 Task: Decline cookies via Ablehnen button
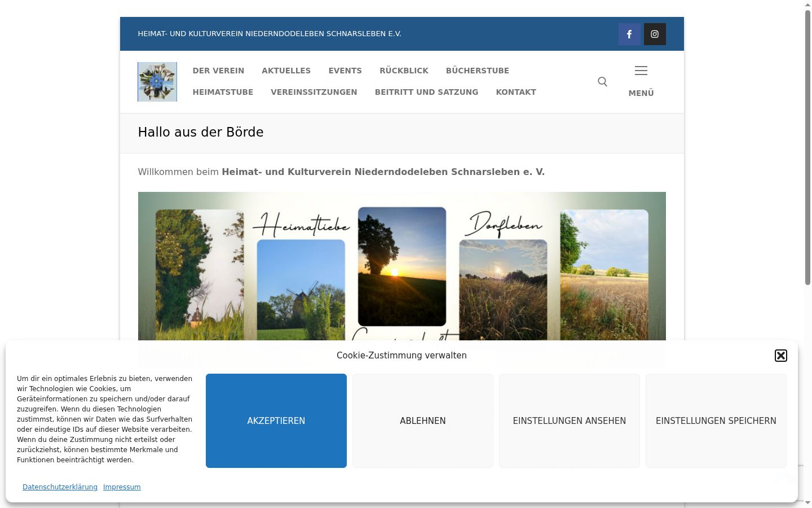click(x=423, y=421)
